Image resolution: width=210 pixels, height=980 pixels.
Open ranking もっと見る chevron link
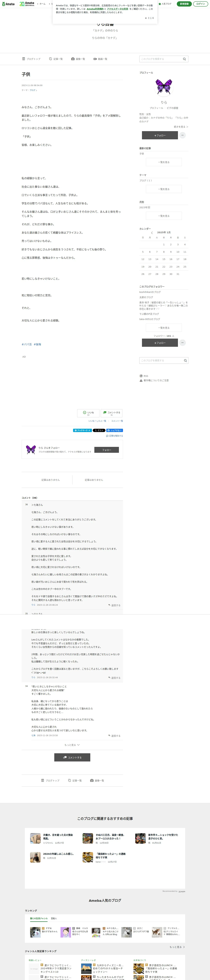[177, 947]
